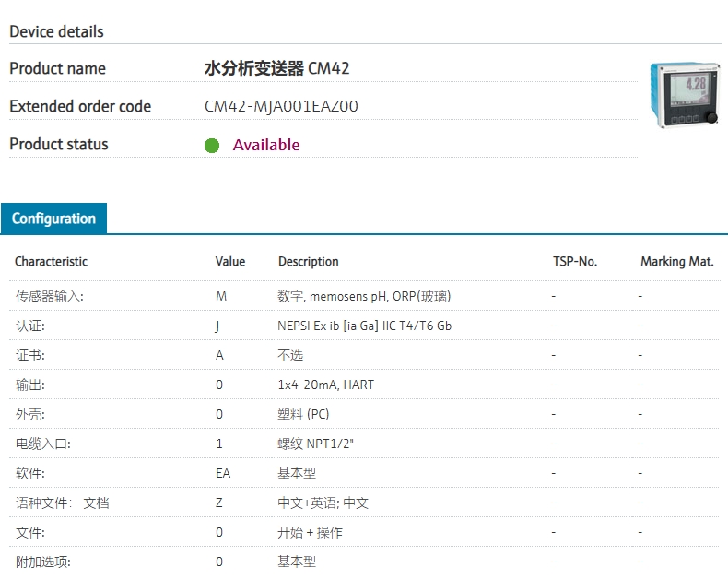728x580 pixels.
Task: Select the Z value in 语种文件 row
Action: (x=219, y=503)
